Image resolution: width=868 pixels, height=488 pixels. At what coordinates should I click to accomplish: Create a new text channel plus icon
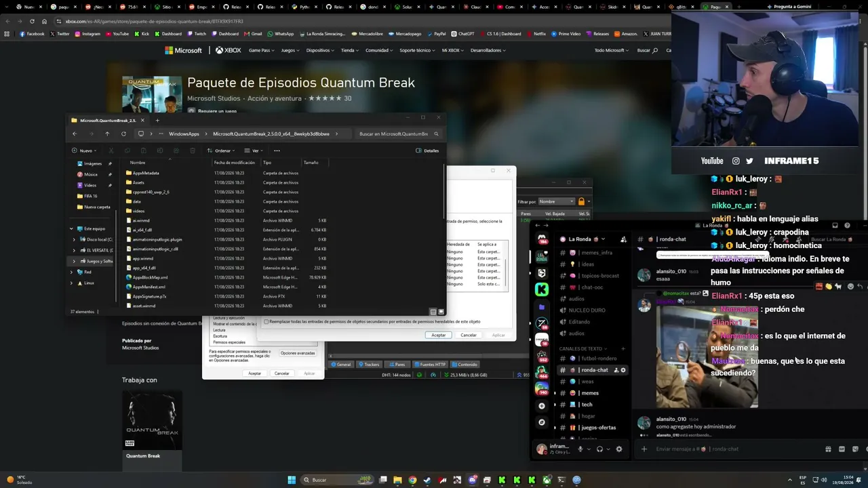(623, 348)
